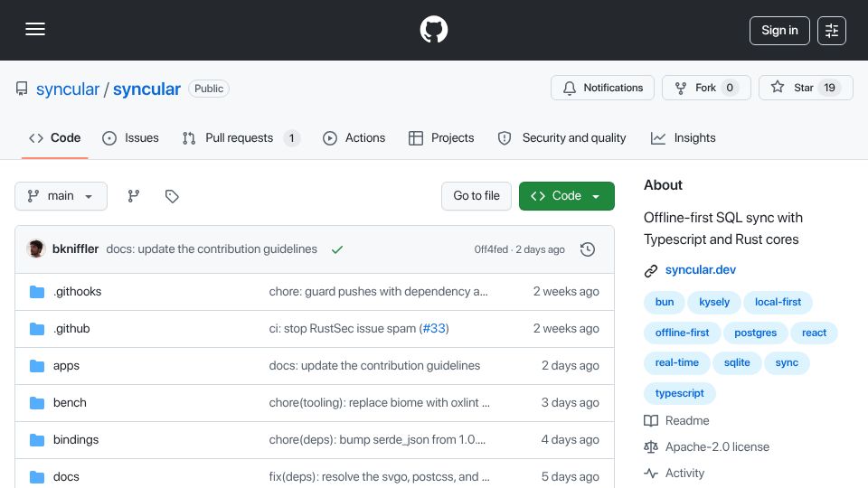Open the Insights tab

[684, 137]
